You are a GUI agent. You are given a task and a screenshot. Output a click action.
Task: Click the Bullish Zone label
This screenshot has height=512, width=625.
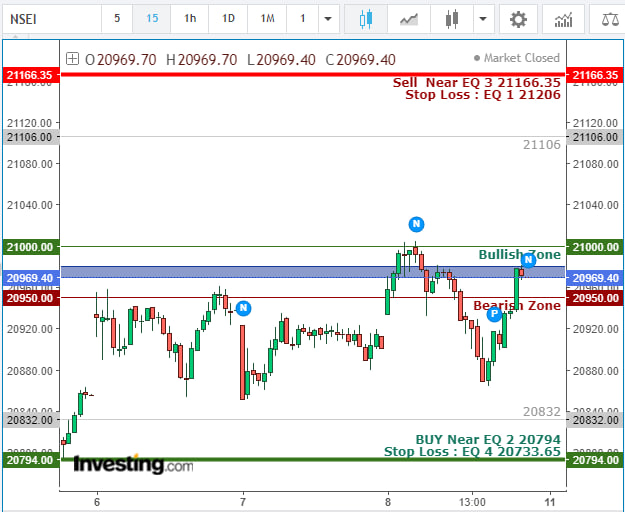tap(520, 254)
